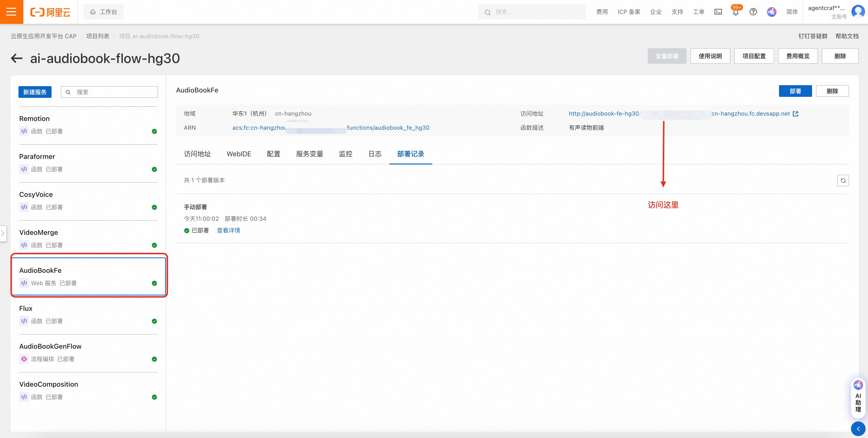Click the 使用说明 button
Image resolution: width=868 pixels, height=438 pixels.
pos(710,56)
